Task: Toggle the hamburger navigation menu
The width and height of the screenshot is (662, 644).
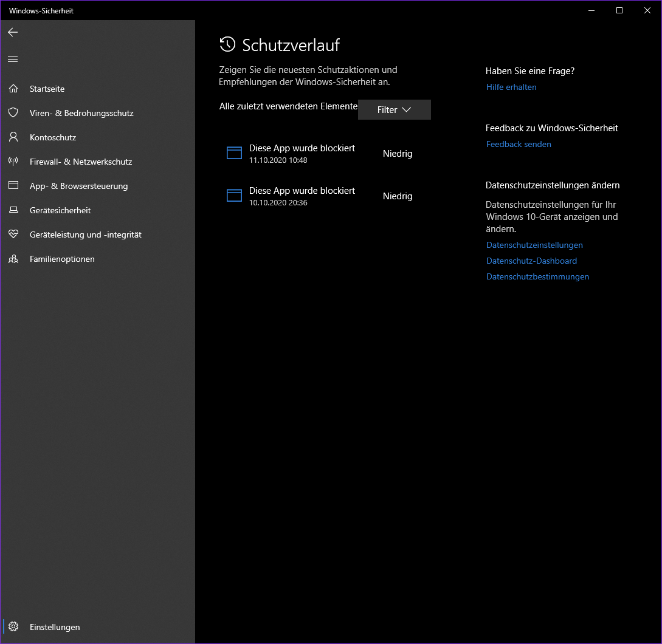Action: [x=13, y=60]
